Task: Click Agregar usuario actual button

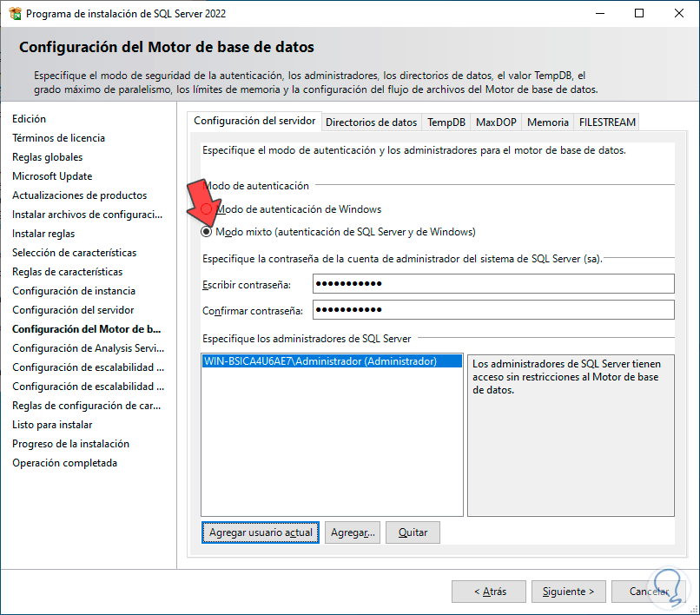Action: [x=261, y=532]
